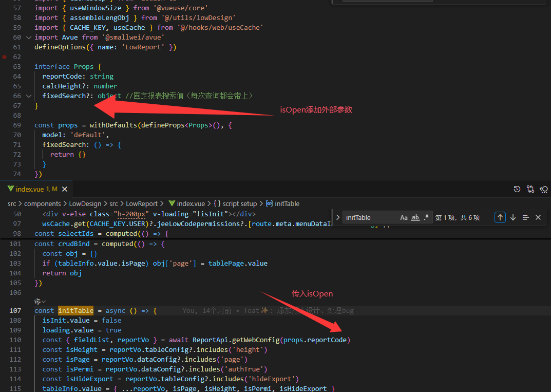Screen dimensions: 551x392
Task: Collapse the fold arrow at line 66
Action: pos(29,96)
